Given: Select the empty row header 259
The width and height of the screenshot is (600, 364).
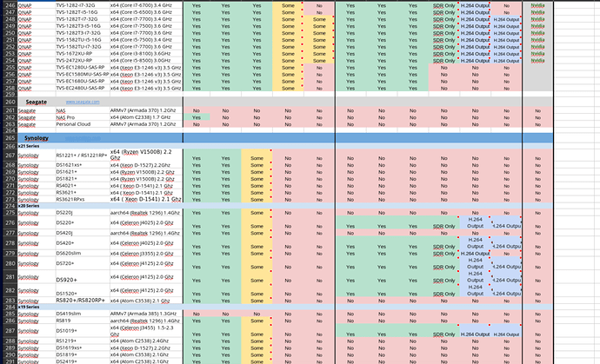Looking at the screenshot, I should point(10,95).
